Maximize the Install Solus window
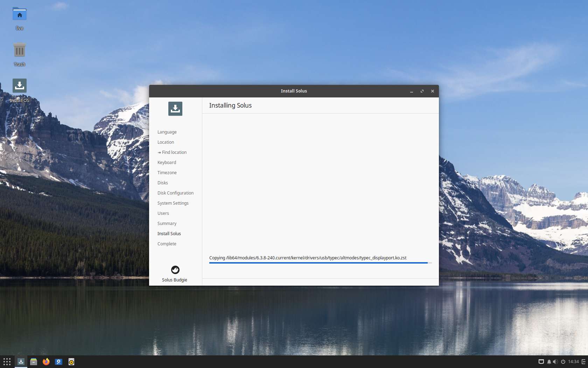The height and width of the screenshot is (368, 588). point(422,91)
